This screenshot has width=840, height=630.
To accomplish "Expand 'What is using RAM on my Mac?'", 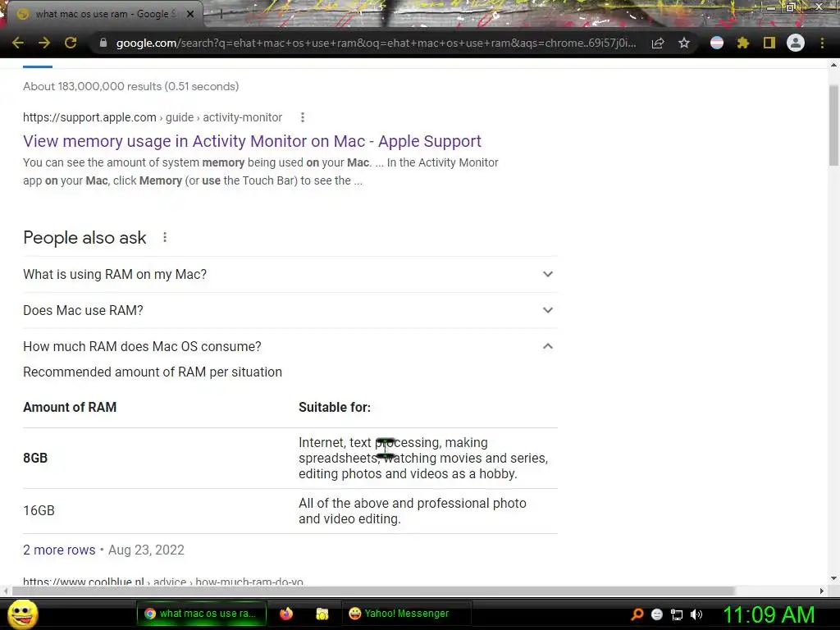I will pyautogui.click(x=290, y=274).
